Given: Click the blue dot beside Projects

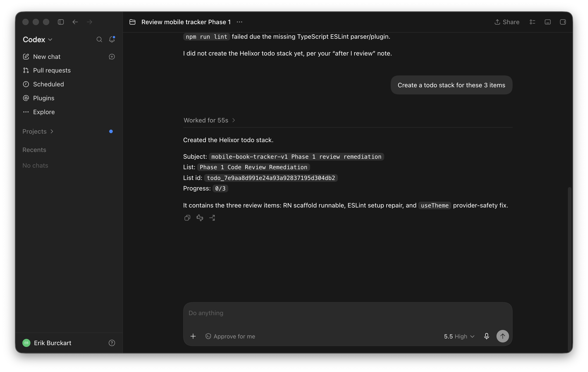Looking at the screenshot, I should (x=111, y=131).
